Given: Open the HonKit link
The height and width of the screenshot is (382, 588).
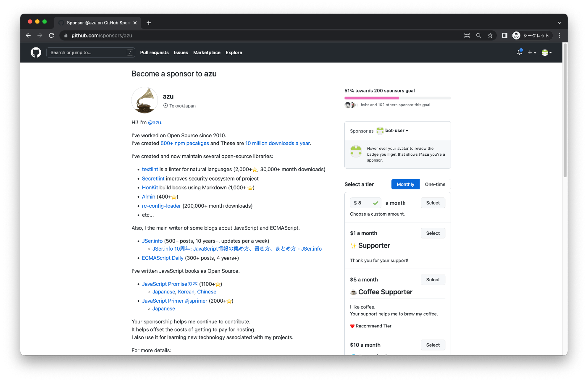Looking at the screenshot, I should click(150, 188).
